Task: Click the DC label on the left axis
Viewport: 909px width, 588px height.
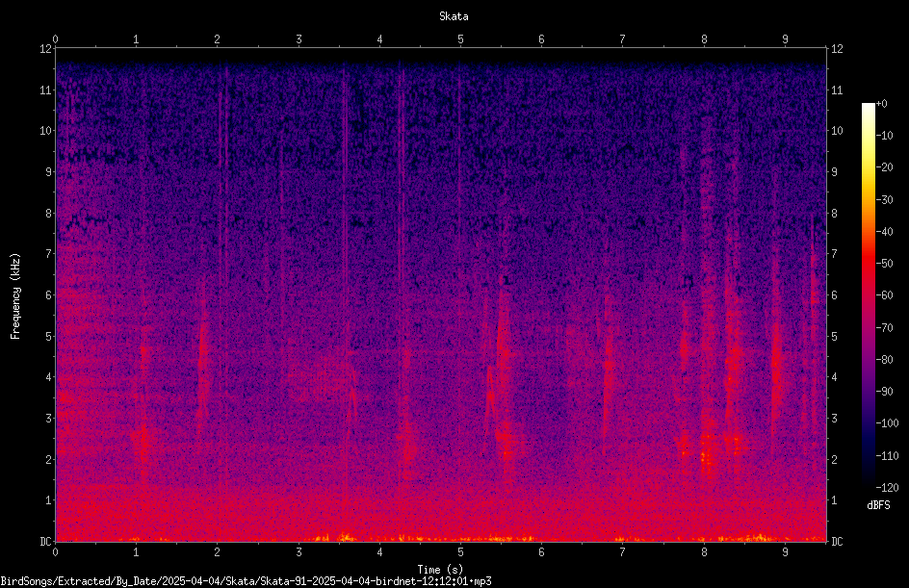Action: 46,541
